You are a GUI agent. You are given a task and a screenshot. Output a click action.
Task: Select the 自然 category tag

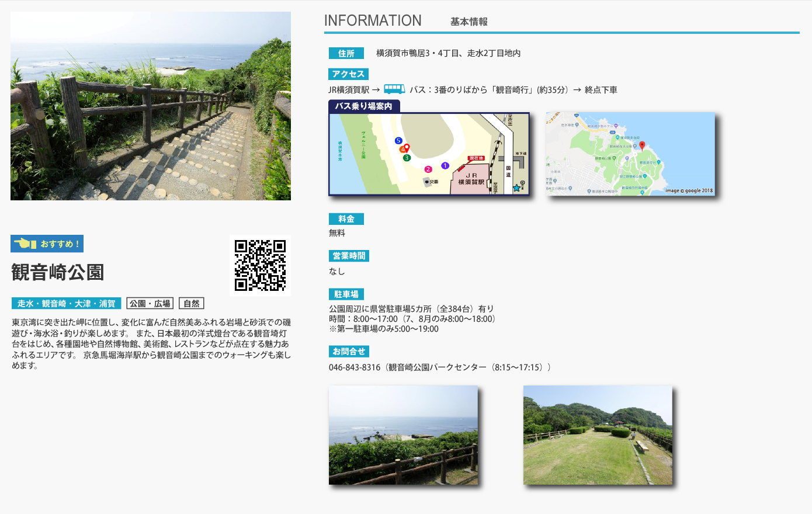(192, 304)
